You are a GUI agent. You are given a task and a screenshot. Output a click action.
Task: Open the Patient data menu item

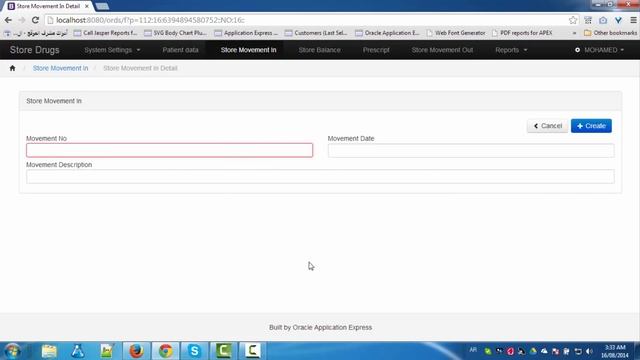coord(180,50)
